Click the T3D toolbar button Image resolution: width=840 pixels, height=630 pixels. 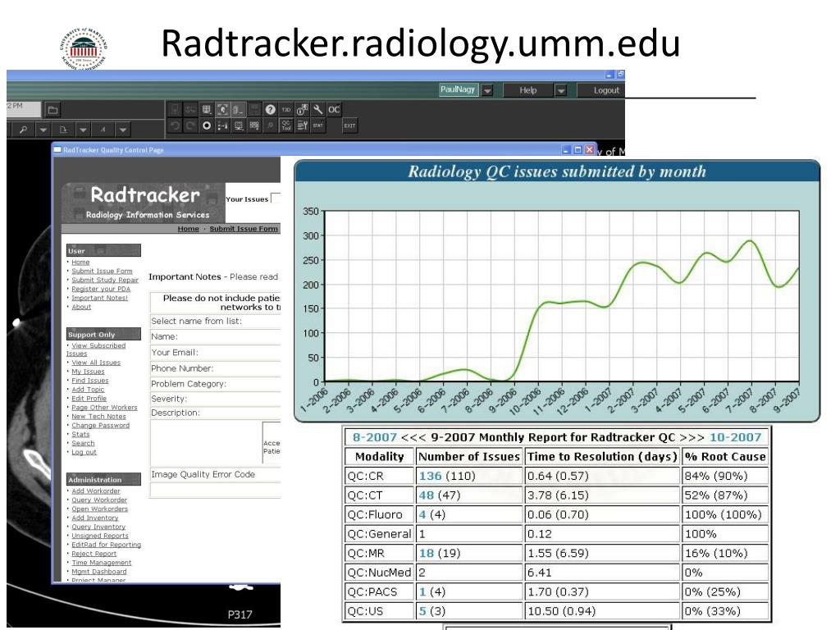click(x=286, y=110)
